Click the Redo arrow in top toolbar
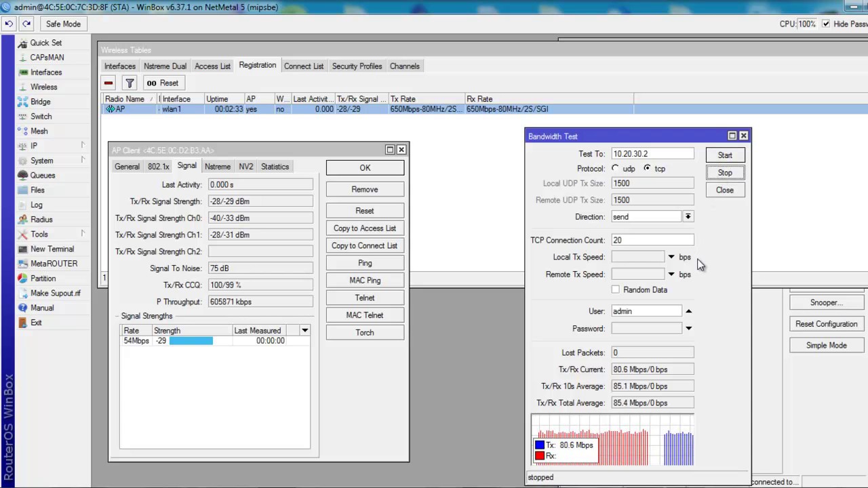Viewport: 868px width, 488px height. (x=26, y=24)
